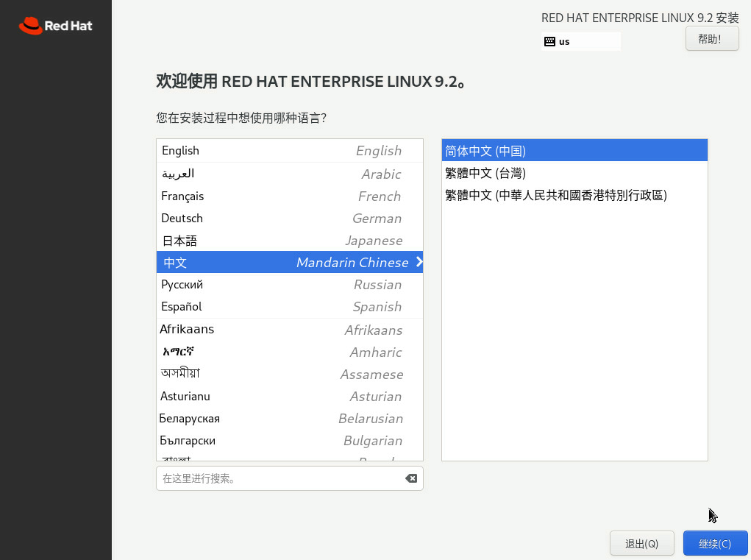
Task: Click the 继续(C) continue button
Action: (714, 544)
